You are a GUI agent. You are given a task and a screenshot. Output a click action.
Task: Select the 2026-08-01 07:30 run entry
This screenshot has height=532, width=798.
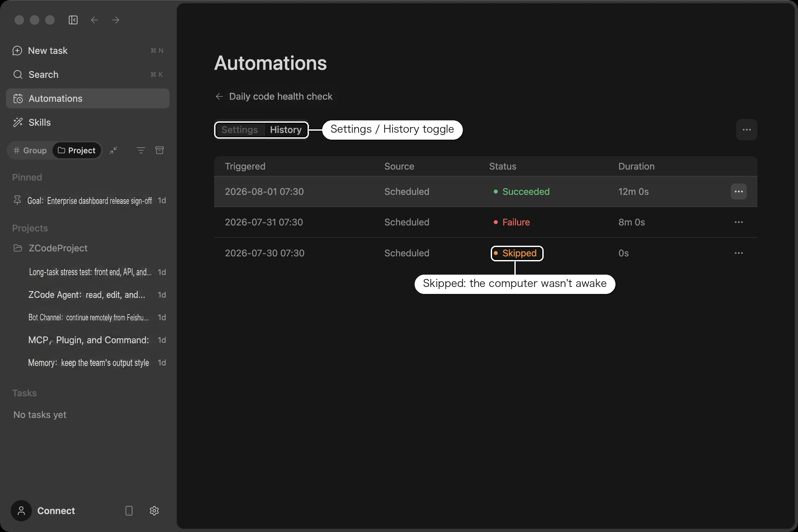tap(485, 192)
